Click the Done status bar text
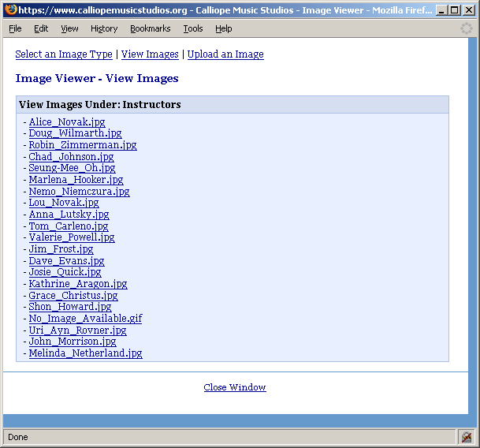 (18, 437)
